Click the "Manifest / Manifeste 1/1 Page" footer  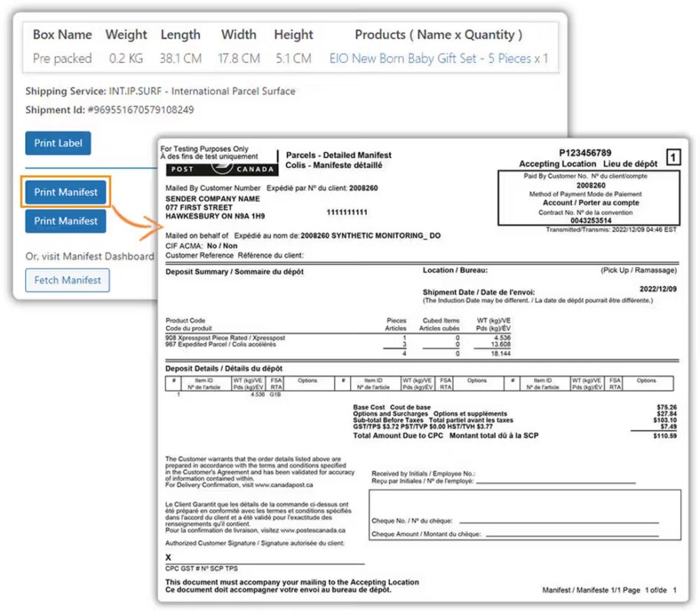tap(591, 590)
